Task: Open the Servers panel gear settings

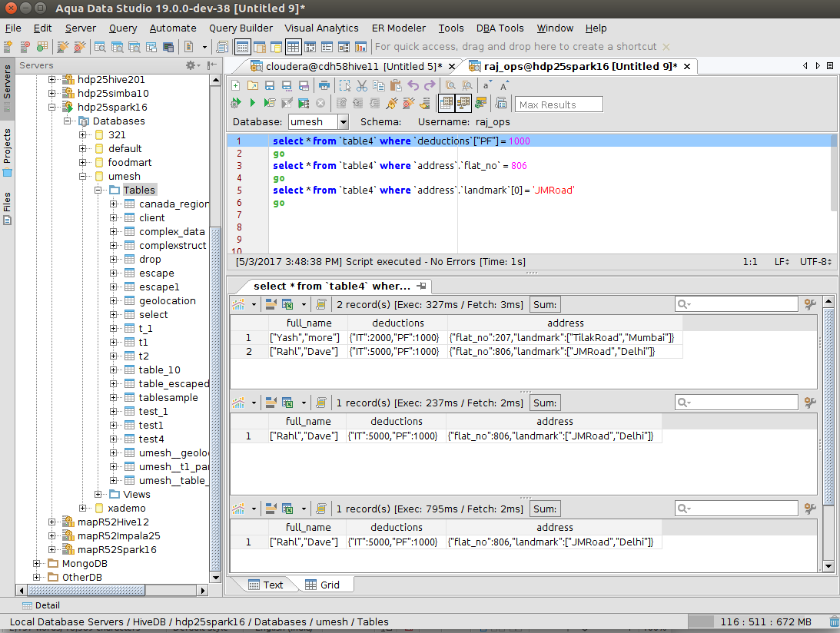Action: coord(191,65)
